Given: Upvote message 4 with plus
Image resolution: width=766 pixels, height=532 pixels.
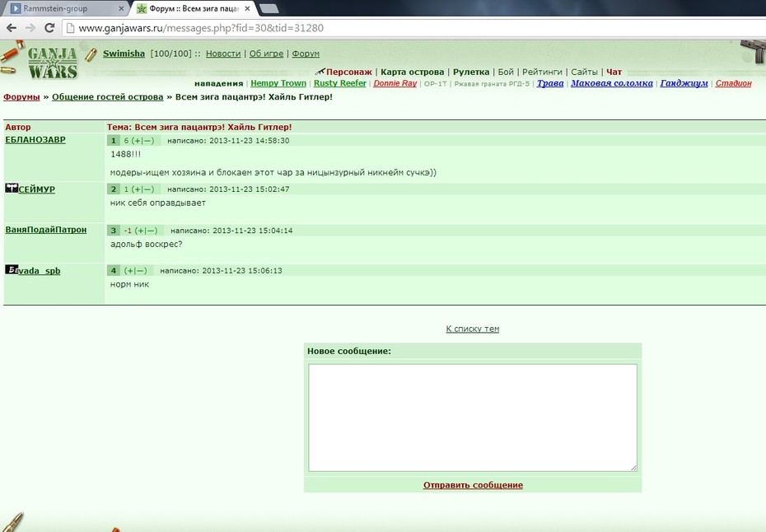Looking at the screenshot, I should point(129,271).
